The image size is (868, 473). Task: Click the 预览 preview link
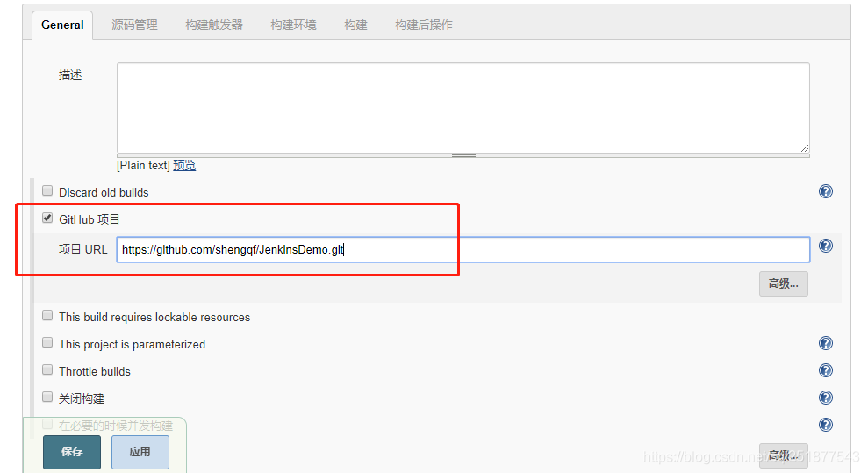coord(184,165)
